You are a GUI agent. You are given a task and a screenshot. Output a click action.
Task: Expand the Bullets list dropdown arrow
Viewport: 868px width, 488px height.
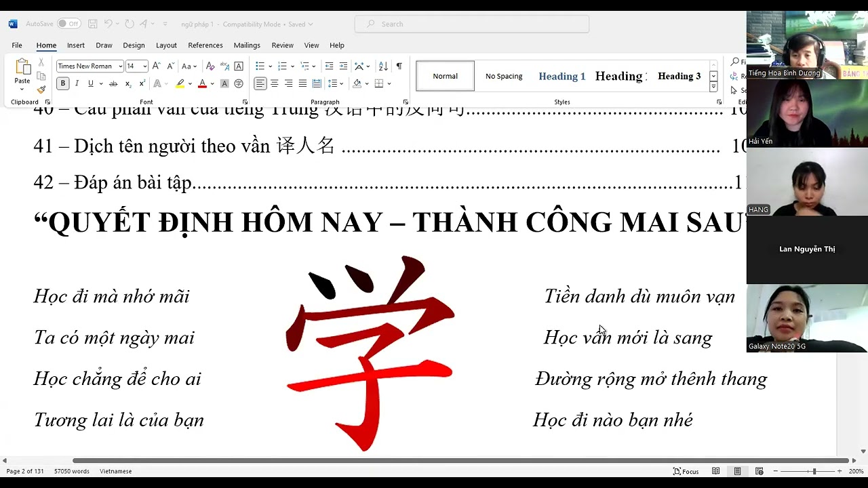pos(270,66)
